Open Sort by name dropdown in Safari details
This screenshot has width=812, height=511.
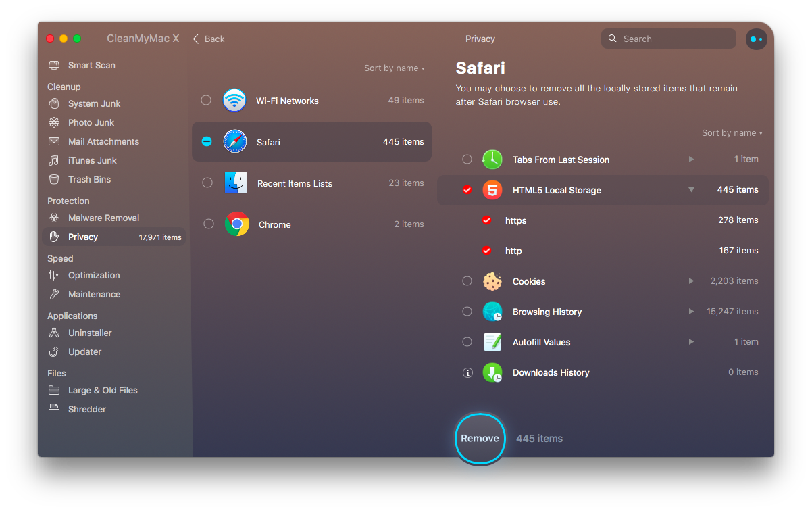pyautogui.click(x=732, y=133)
